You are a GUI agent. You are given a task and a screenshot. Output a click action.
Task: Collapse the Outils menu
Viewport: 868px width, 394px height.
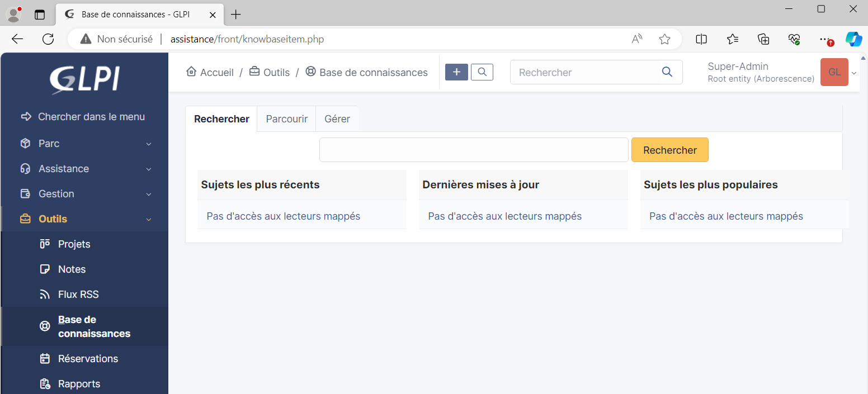[84, 219]
